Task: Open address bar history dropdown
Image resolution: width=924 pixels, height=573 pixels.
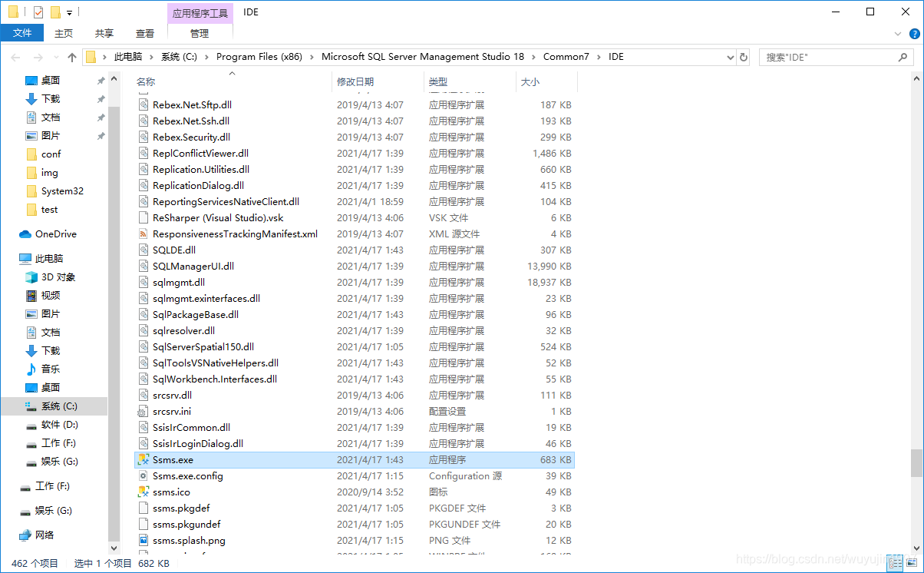Action: (730, 57)
